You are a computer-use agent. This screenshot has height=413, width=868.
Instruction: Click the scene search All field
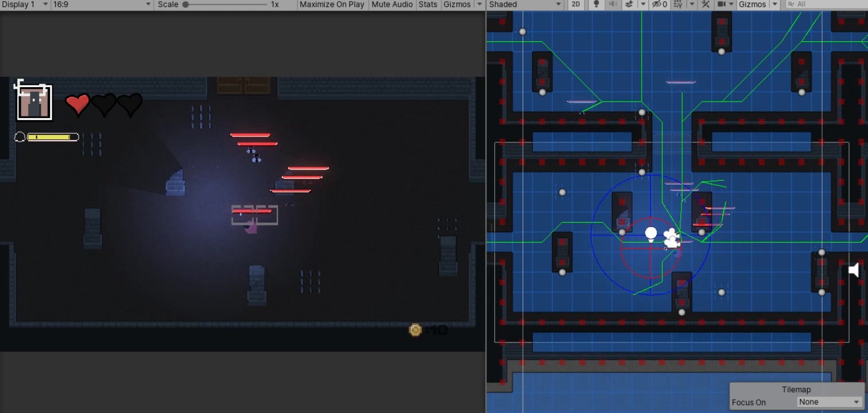click(x=826, y=5)
